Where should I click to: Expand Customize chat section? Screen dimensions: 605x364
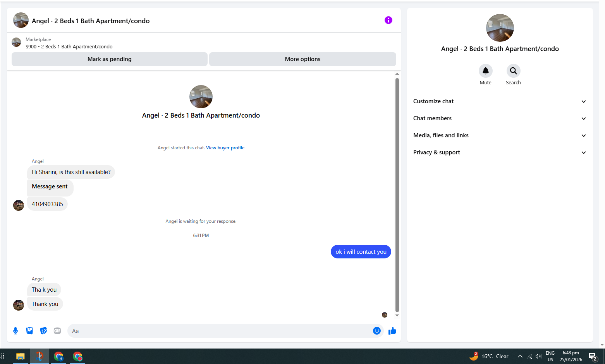[x=500, y=101]
